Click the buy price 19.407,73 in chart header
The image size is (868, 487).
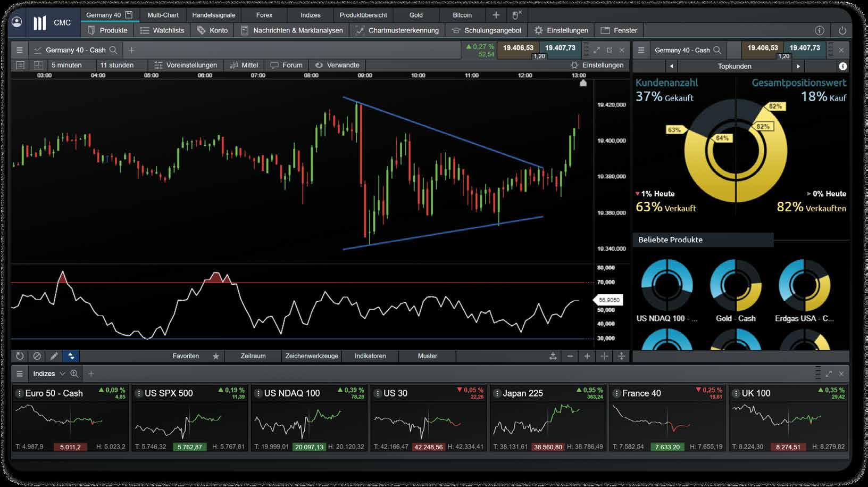coord(560,48)
